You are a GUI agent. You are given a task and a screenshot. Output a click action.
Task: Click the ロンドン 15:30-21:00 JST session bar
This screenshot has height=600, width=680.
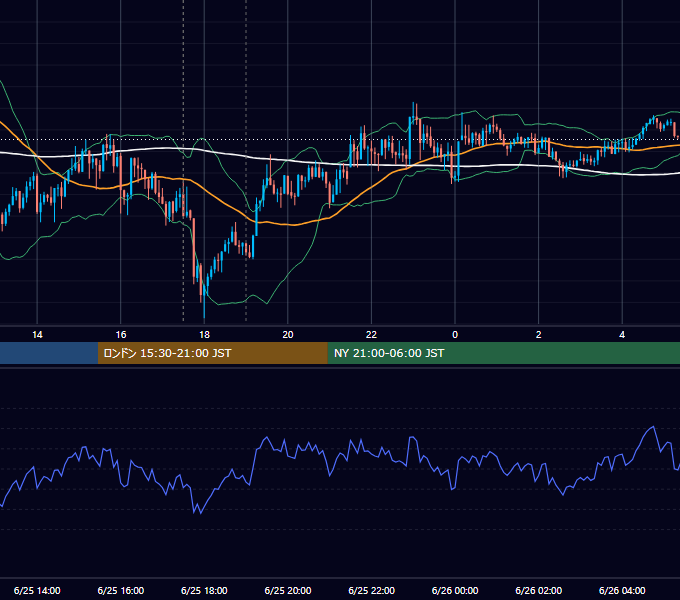[x=212, y=353]
